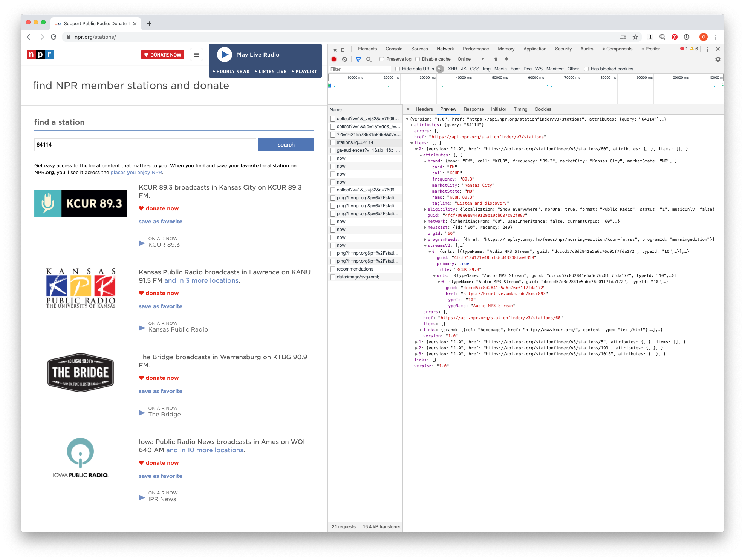Click the network Filter text box
745x560 pixels.
click(x=359, y=69)
